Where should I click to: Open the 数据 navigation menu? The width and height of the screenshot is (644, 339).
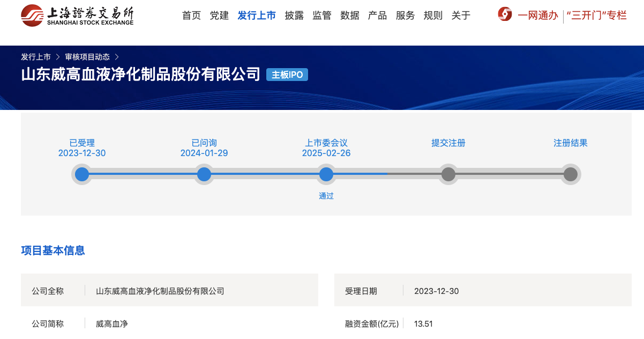point(350,16)
